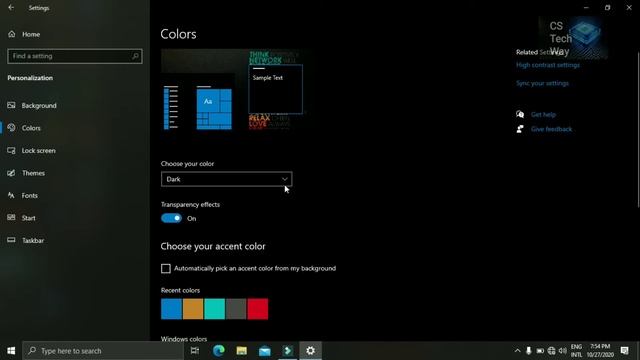
Task: Click the Themes brush icon
Action: (11, 173)
